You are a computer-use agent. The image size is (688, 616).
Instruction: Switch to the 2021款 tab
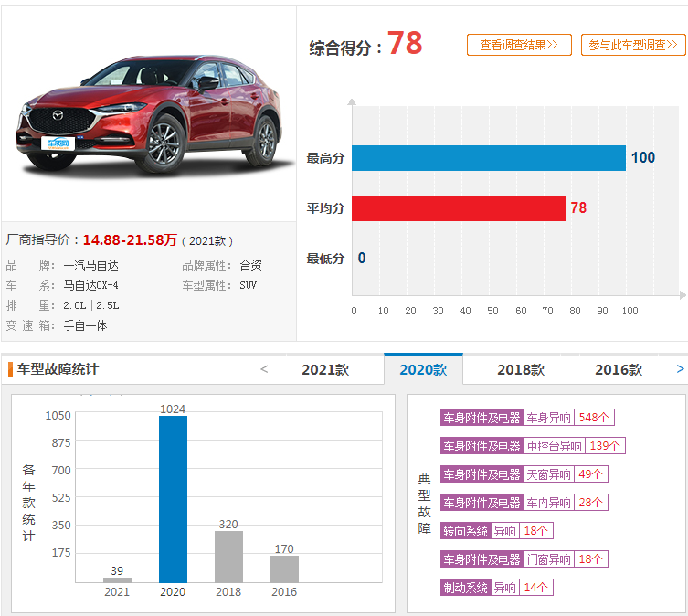pos(325,370)
